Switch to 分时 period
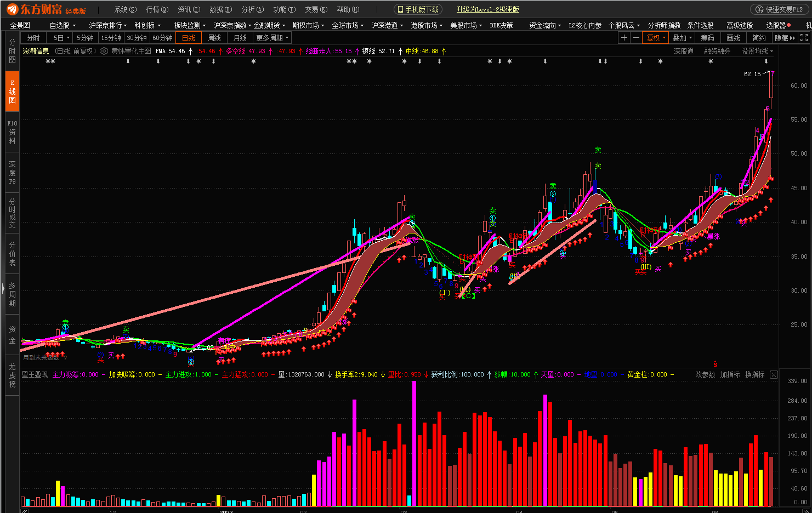Image resolution: width=812 pixels, height=513 pixels. [x=33, y=38]
